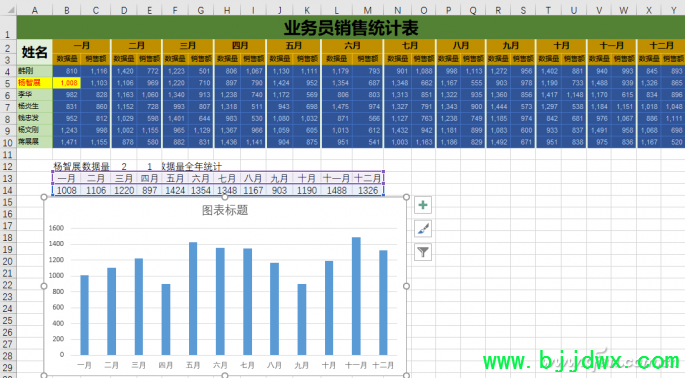This screenshot has width=685, height=378.
Task: Select row 5 header
Action: coord(8,83)
